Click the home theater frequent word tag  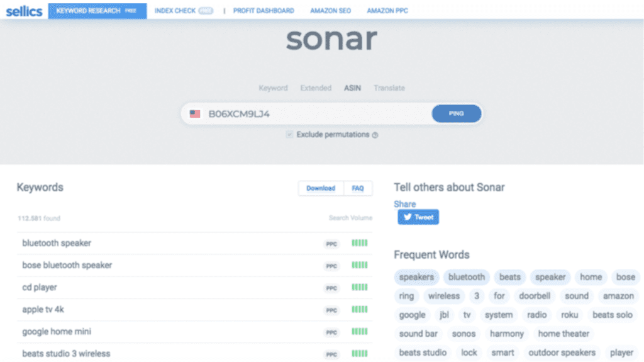(563, 334)
